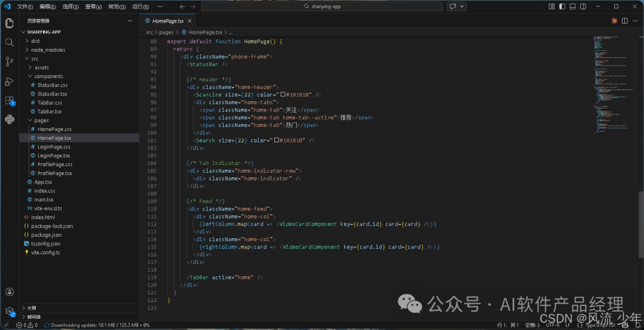
Task: Click the code minimap overview
Action: point(615,84)
